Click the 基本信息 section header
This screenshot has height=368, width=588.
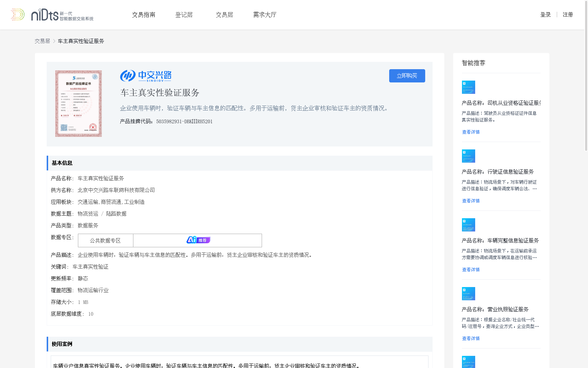[x=240, y=163]
